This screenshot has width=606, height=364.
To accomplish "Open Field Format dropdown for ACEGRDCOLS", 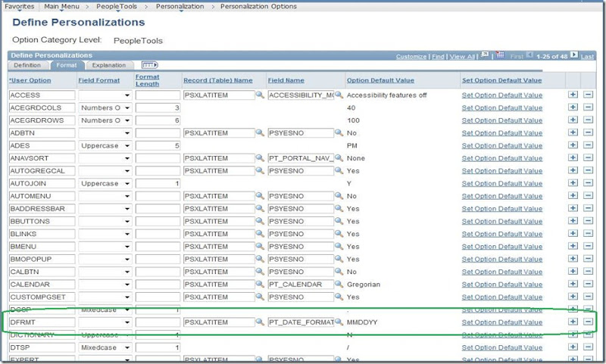I will click(x=126, y=108).
